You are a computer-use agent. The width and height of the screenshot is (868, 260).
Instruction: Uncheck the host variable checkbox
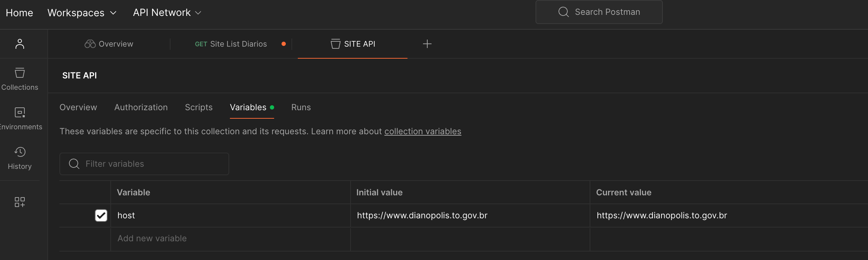click(x=101, y=215)
